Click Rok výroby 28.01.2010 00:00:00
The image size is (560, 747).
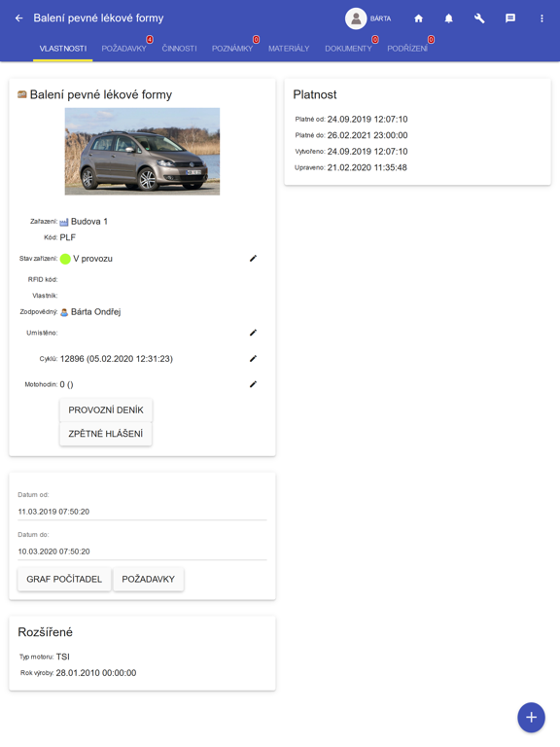click(x=96, y=673)
